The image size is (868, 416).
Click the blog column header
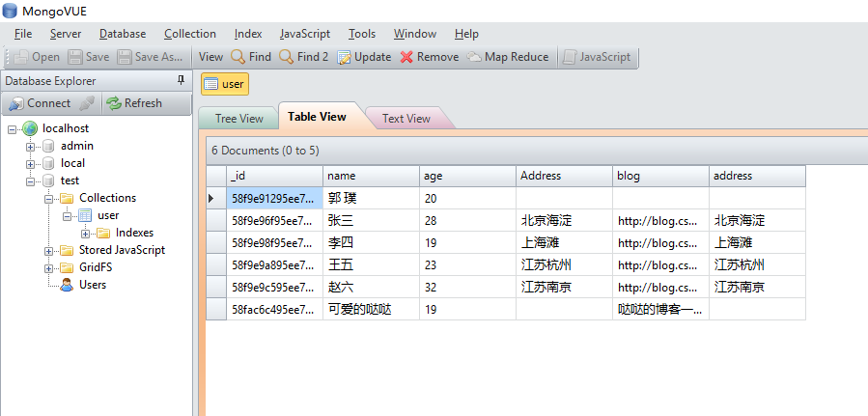(660, 176)
